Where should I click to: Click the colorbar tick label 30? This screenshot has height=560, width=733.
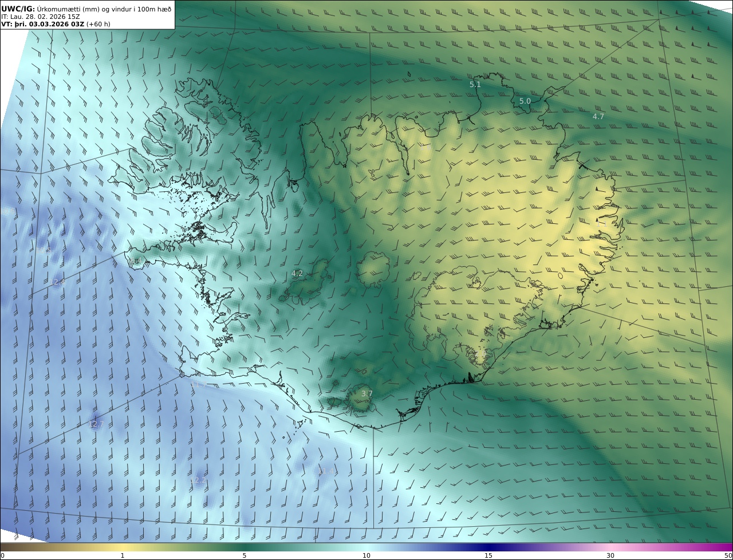tap(610, 555)
